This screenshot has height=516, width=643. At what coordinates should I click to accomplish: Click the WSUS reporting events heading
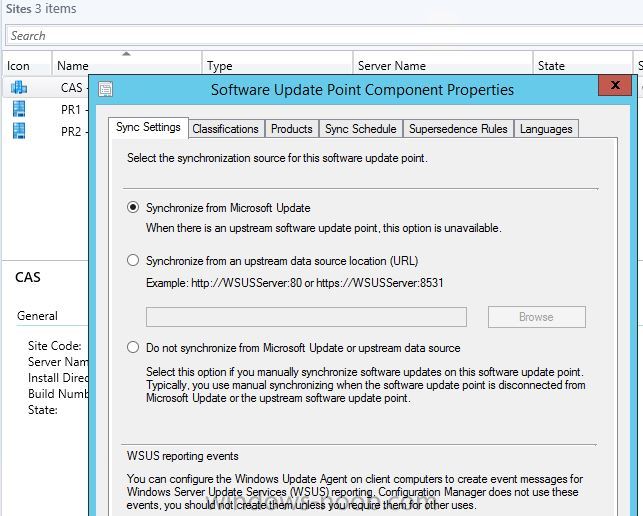182,456
